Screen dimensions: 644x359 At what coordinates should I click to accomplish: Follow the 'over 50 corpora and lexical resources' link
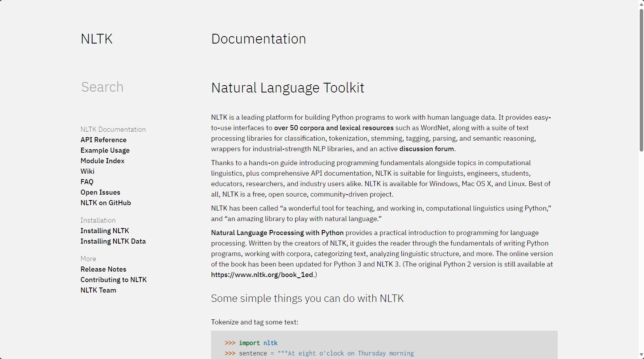(333, 128)
